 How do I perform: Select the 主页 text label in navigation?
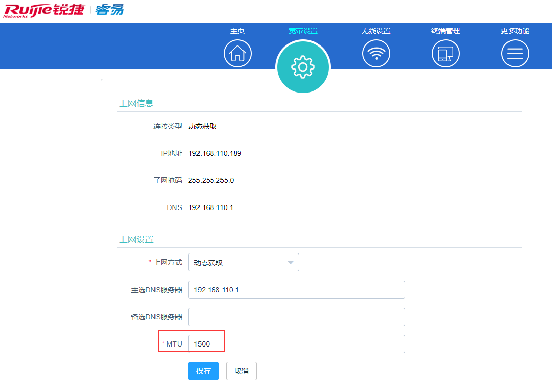point(237,31)
